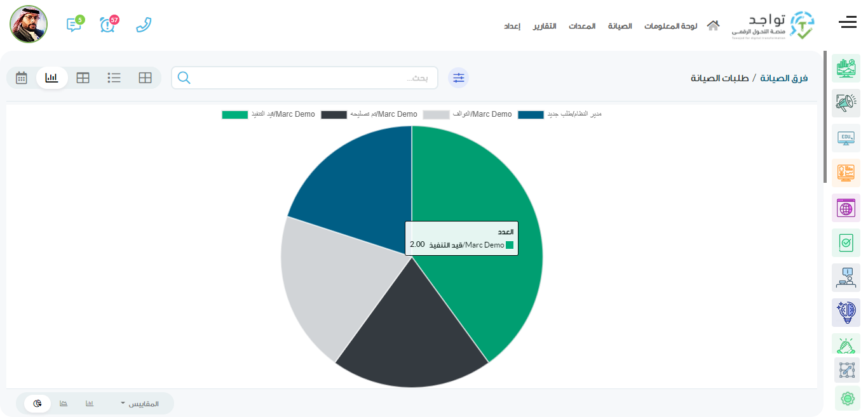This screenshot has width=868, height=417.
Task: Toggle the تم تصليحه series in the legend
Action: click(x=369, y=114)
